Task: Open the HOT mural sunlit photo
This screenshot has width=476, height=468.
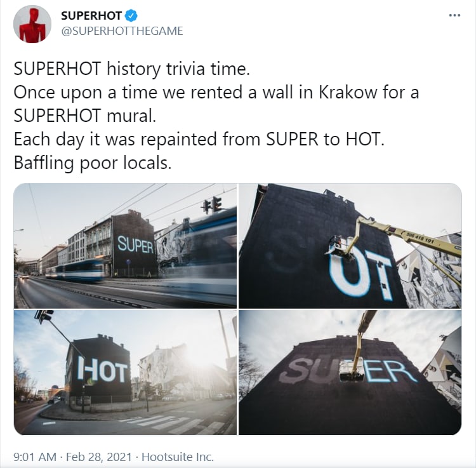Action: point(125,372)
